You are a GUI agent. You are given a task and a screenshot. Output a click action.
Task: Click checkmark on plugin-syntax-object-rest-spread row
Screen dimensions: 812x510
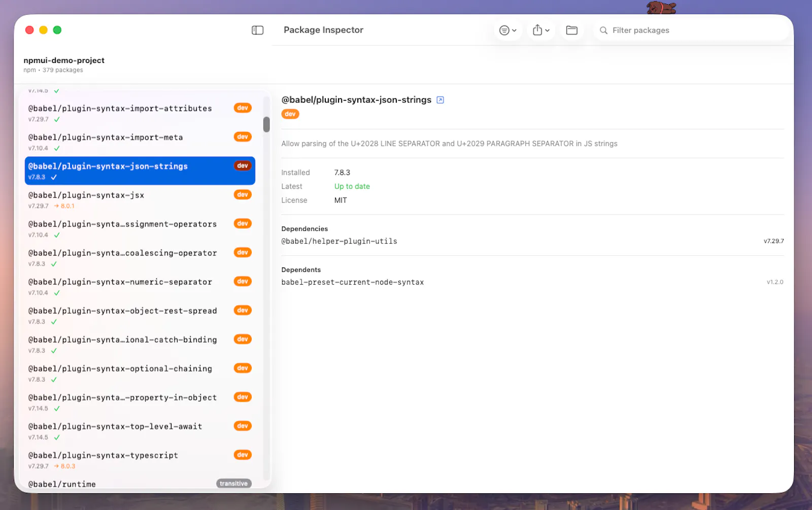click(x=54, y=322)
